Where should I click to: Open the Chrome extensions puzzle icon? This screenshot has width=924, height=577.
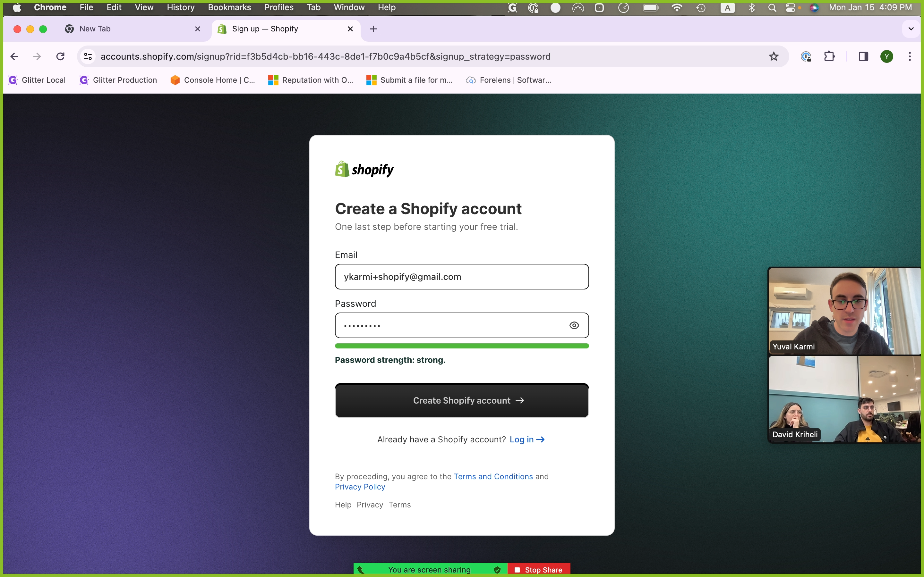point(829,56)
